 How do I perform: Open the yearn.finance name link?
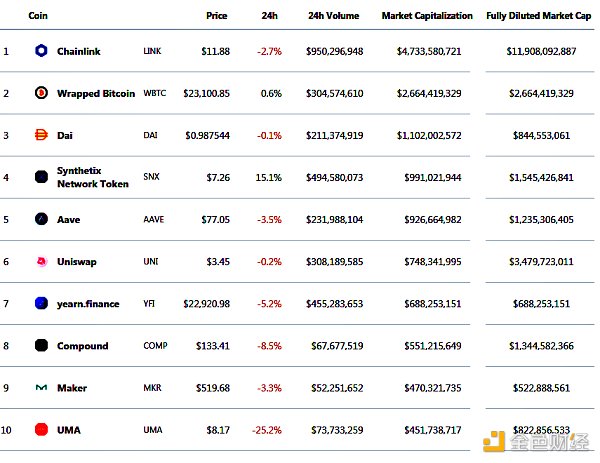pyautogui.click(x=89, y=303)
